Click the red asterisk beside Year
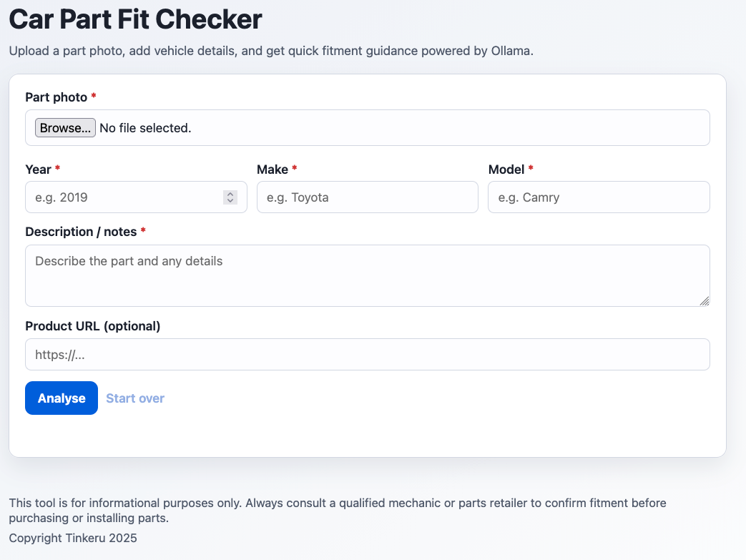This screenshot has height=560, width=746. (x=57, y=169)
